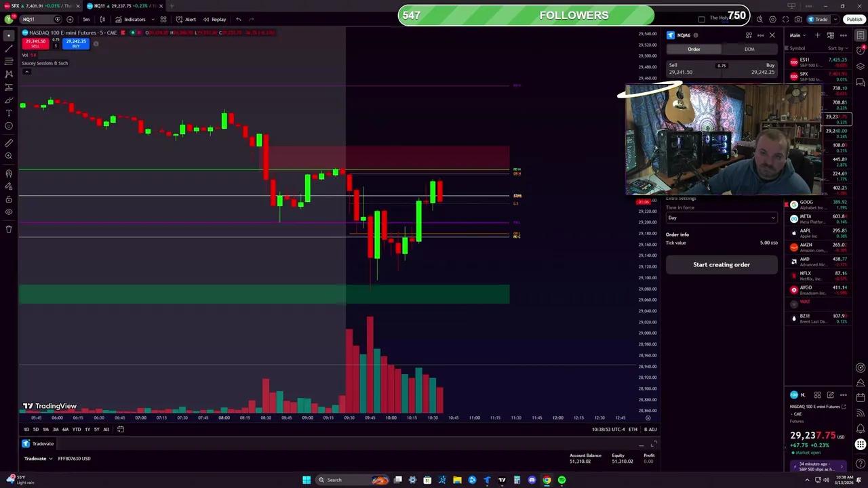The image size is (868, 488).
Task: Open the alerts panel clock icon
Action: [861, 49]
